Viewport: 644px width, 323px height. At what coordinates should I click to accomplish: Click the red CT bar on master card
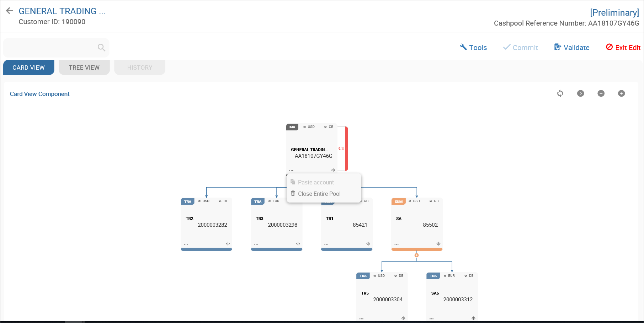point(346,149)
